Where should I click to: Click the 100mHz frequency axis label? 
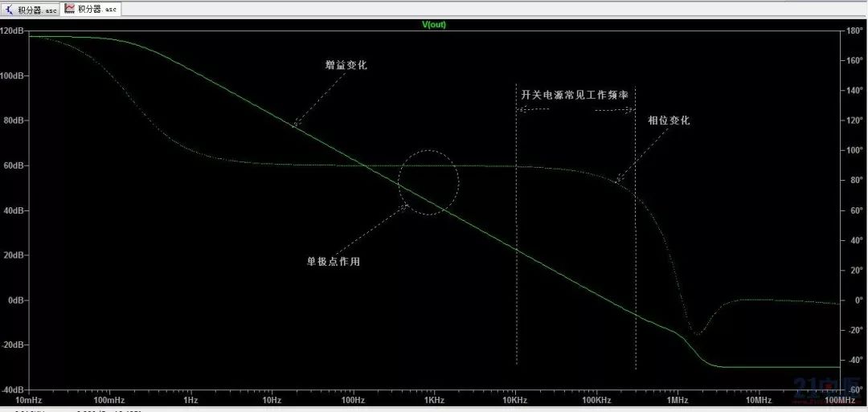(x=108, y=401)
